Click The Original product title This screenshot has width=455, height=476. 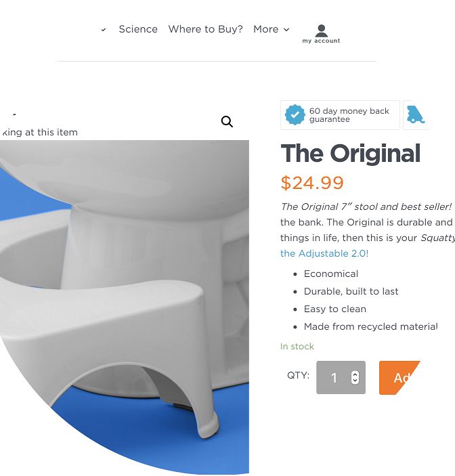pyautogui.click(x=351, y=154)
